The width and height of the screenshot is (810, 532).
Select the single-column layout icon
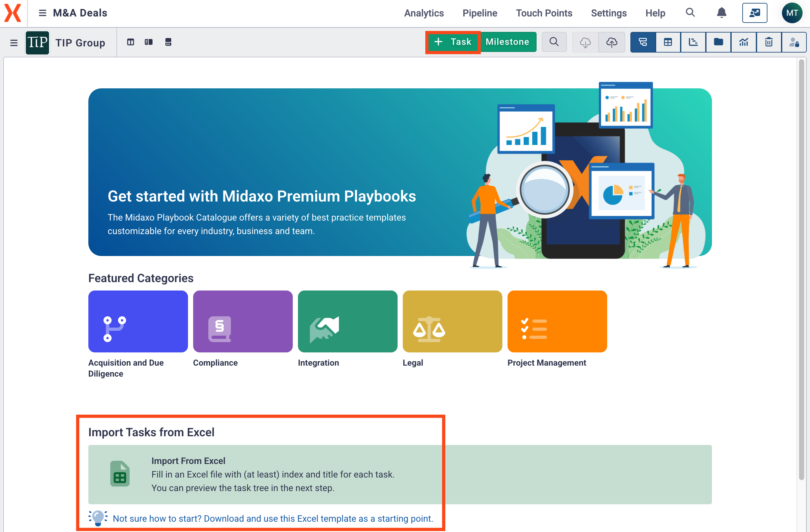[130, 42]
